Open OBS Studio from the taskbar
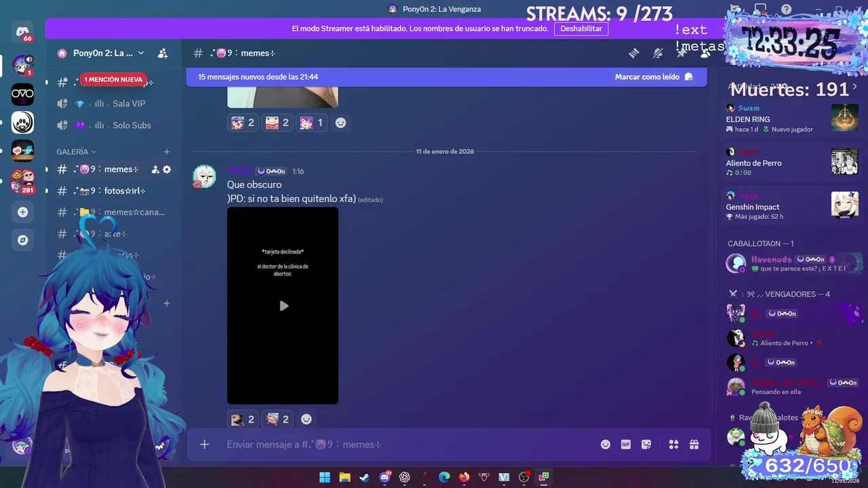This screenshot has height=488, width=868. pos(524,477)
